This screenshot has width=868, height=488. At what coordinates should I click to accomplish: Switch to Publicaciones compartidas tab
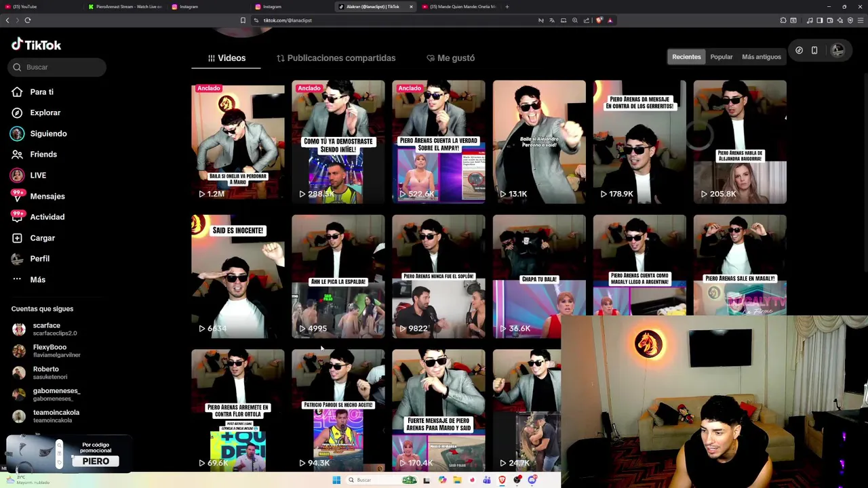[x=336, y=58]
